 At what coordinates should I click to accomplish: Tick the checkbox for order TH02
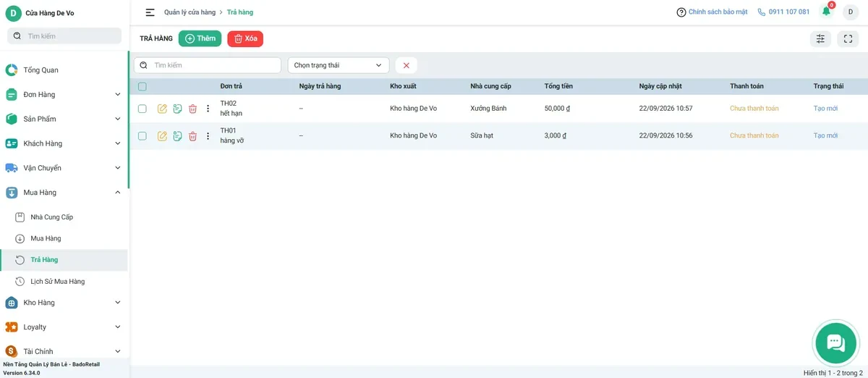pyautogui.click(x=142, y=109)
